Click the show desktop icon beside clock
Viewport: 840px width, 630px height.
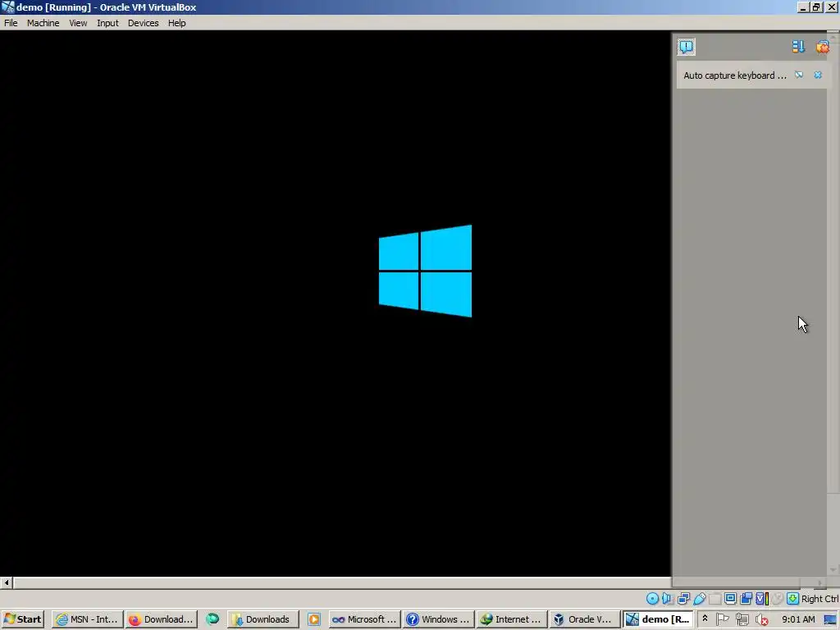(x=830, y=619)
